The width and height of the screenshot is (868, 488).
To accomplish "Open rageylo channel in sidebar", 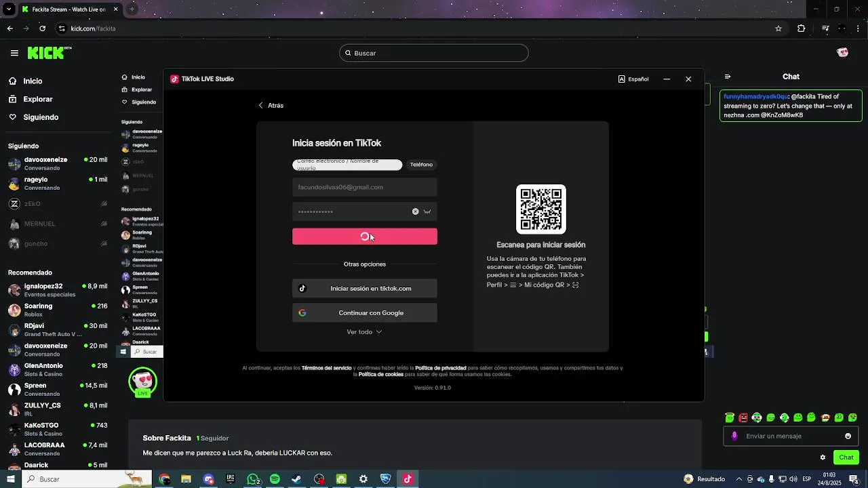I will click(58, 183).
